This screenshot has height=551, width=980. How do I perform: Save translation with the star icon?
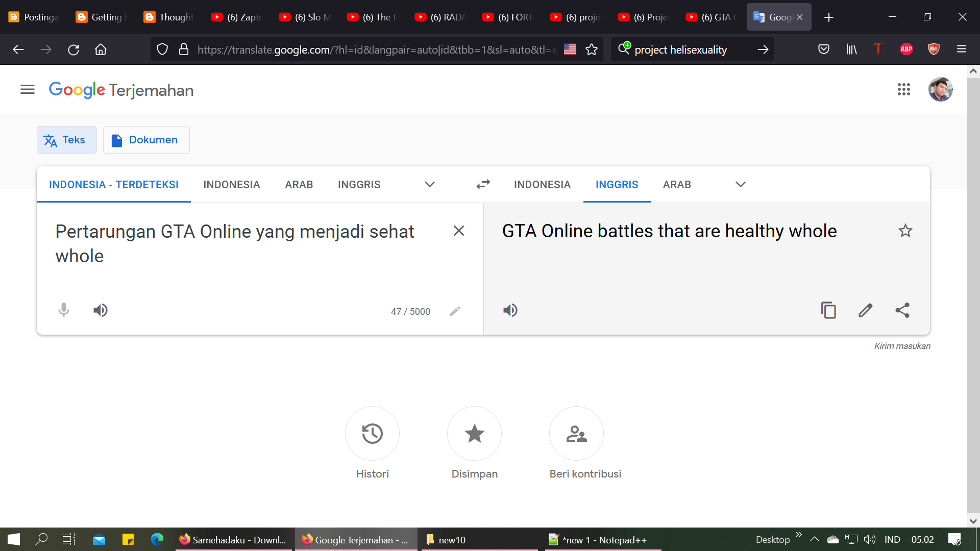(905, 231)
